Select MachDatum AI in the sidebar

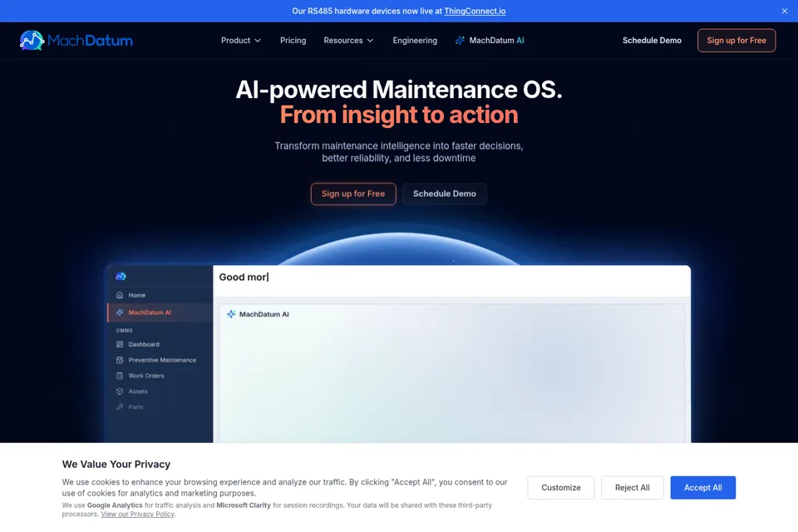coord(160,313)
